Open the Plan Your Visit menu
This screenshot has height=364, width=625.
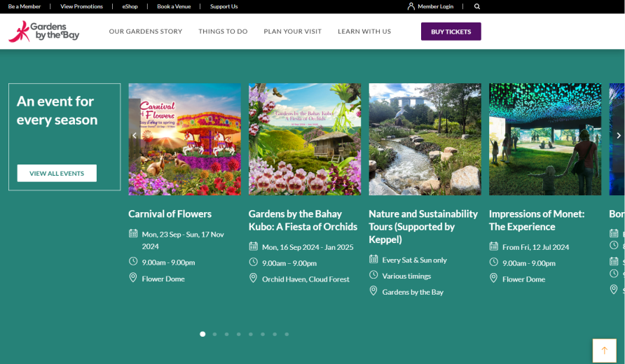293,31
